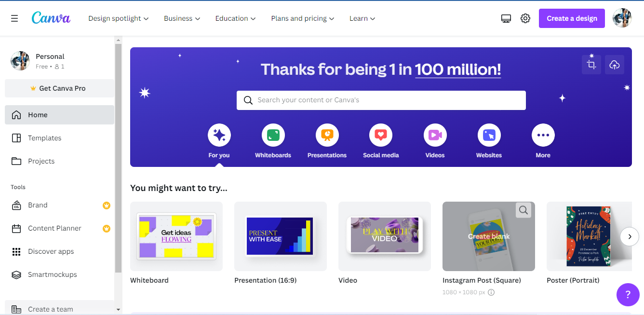
Task: Open Projects in sidebar
Action: click(59, 161)
